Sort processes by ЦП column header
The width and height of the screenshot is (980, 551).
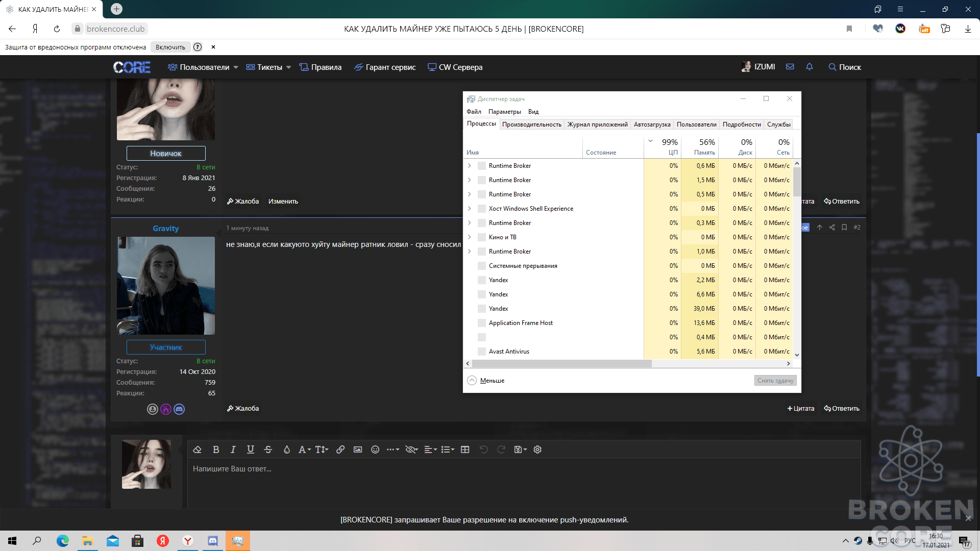pos(663,147)
